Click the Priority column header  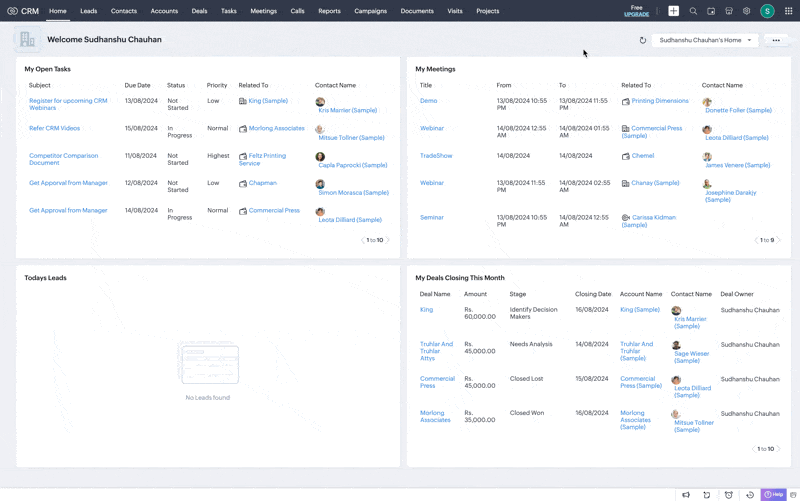217,86
